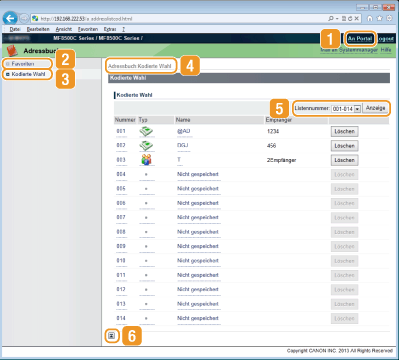The image size is (399, 360).
Task: Open the An Portal link
Action: click(x=360, y=39)
